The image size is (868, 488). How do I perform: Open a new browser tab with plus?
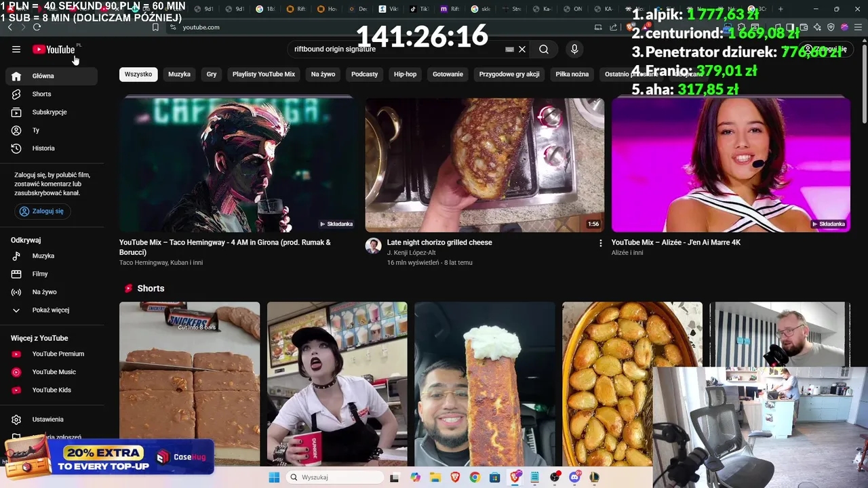click(781, 9)
